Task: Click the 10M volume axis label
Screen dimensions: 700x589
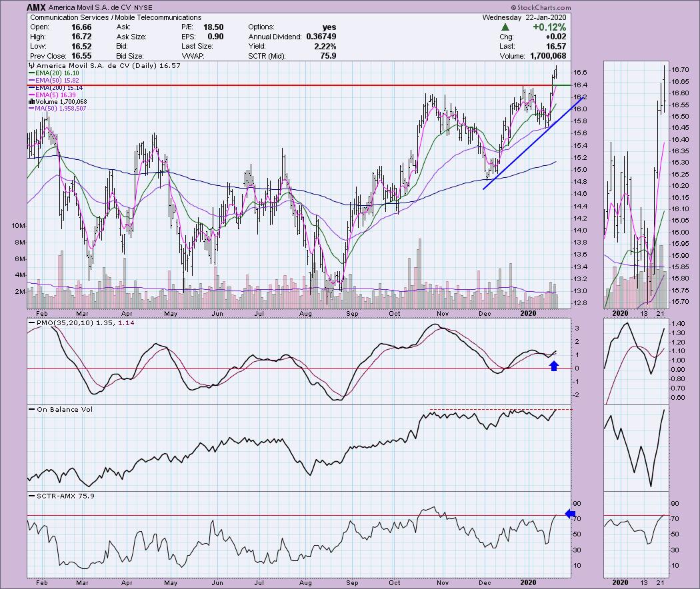Action: click(18, 226)
